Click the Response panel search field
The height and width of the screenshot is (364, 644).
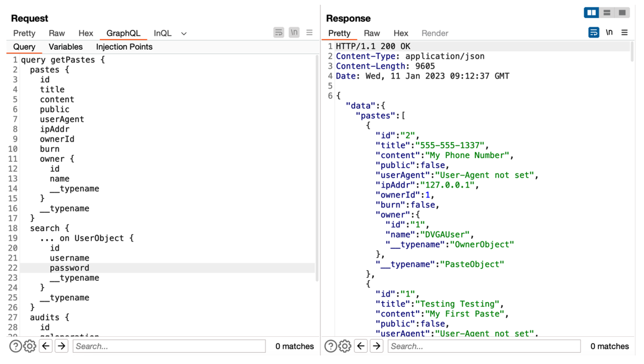483,346
